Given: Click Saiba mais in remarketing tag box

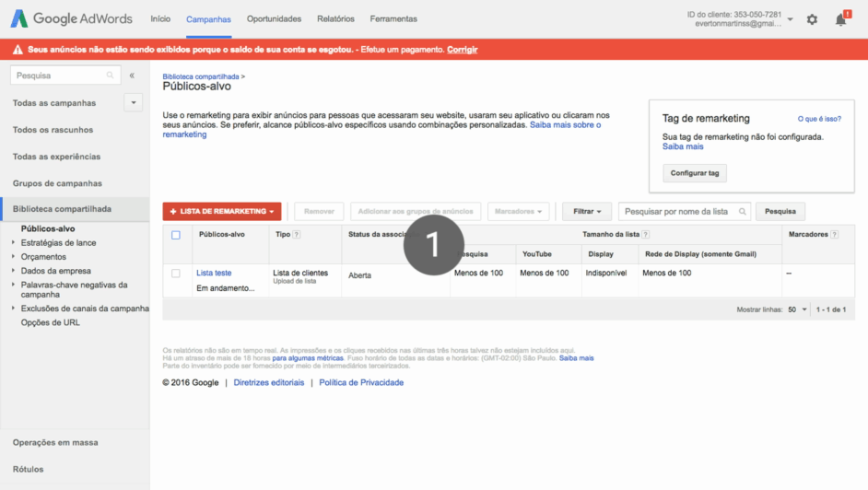Looking at the screenshot, I should point(683,146).
